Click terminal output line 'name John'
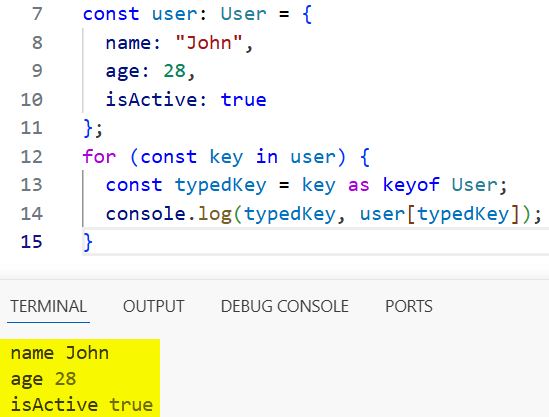 (x=60, y=353)
